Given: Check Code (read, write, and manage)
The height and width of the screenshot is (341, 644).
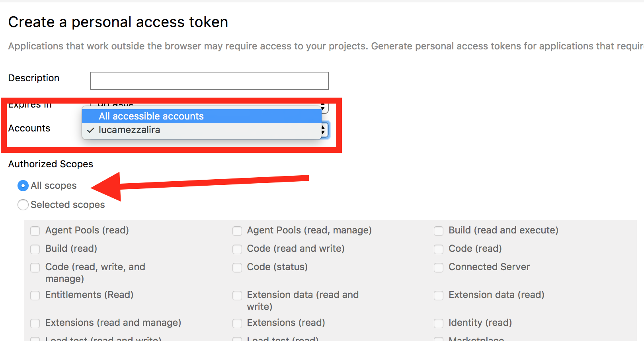Looking at the screenshot, I should (35, 267).
